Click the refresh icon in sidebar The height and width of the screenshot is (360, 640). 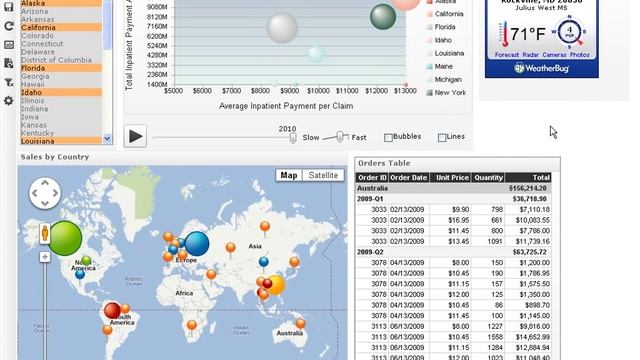9,26
